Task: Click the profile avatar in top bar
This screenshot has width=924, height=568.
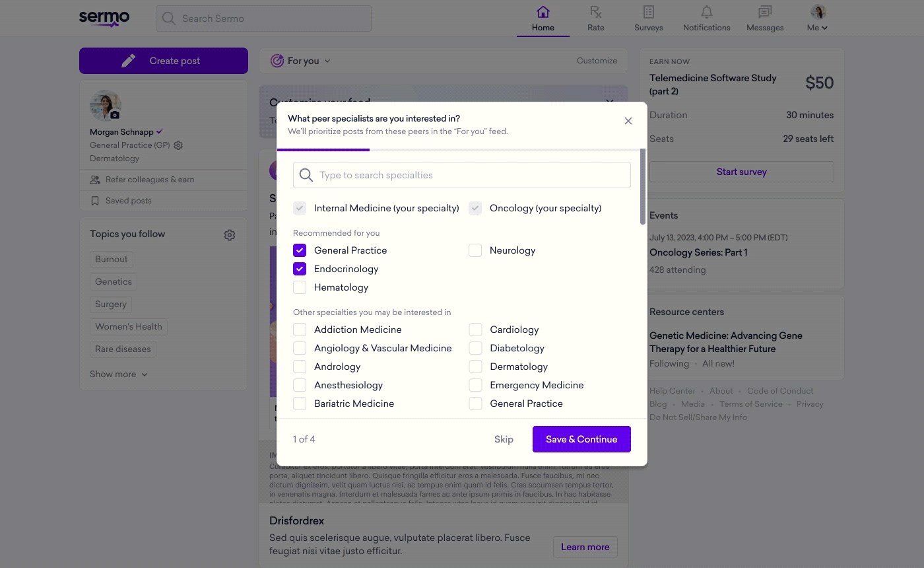Action: coord(818,12)
